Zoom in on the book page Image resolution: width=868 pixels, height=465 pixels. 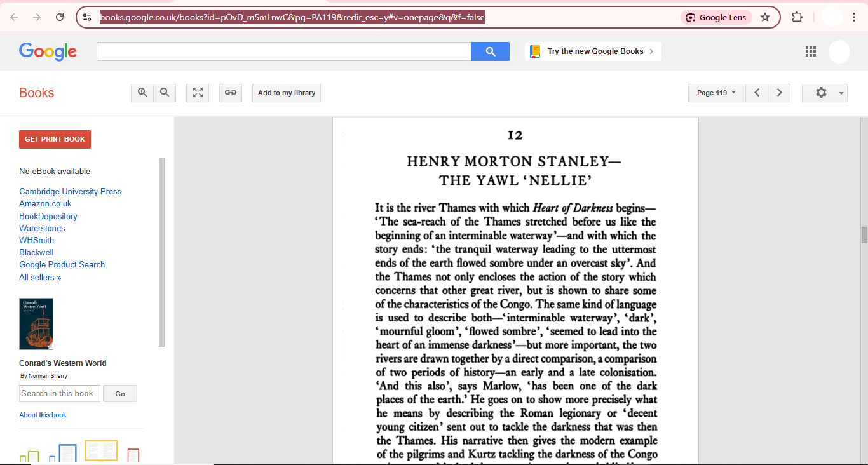coord(142,93)
